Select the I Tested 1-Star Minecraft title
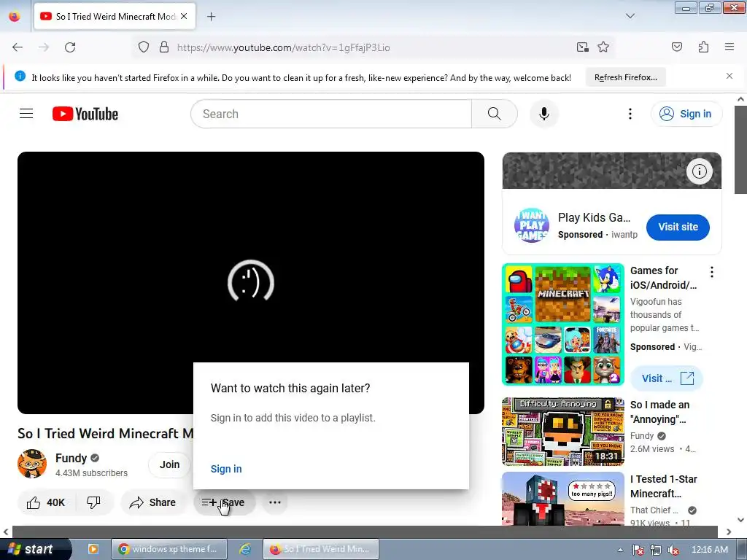Viewport: 747px width, 560px height. click(x=664, y=486)
